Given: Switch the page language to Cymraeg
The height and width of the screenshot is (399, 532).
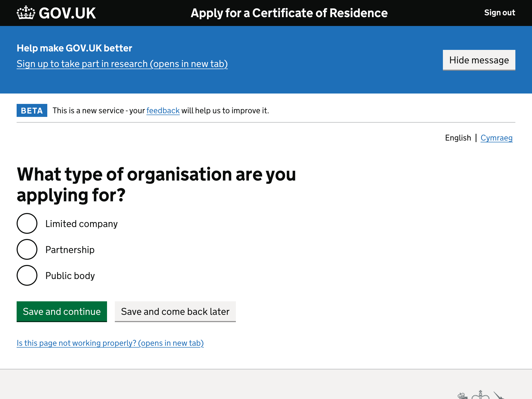Looking at the screenshot, I should tap(497, 138).
